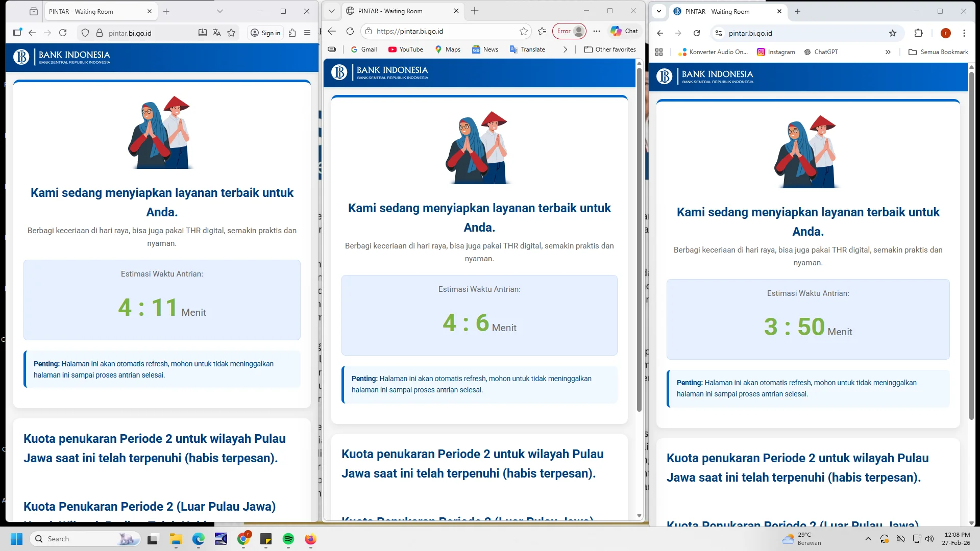Viewport: 980px width, 551px height.
Task: Click Chrome bookmark star icon
Action: point(892,33)
